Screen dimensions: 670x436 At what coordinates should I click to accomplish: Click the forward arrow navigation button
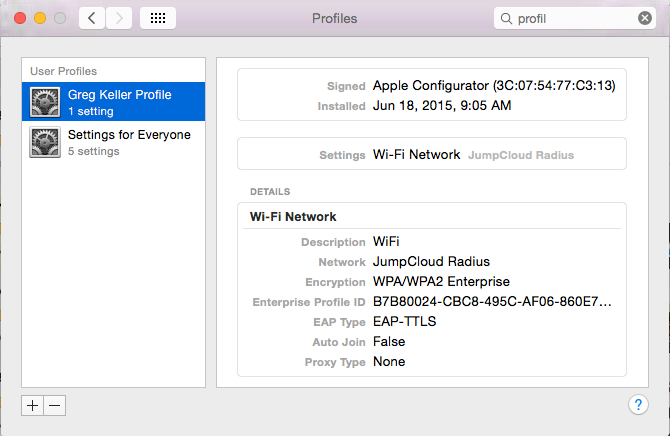point(119,18)
